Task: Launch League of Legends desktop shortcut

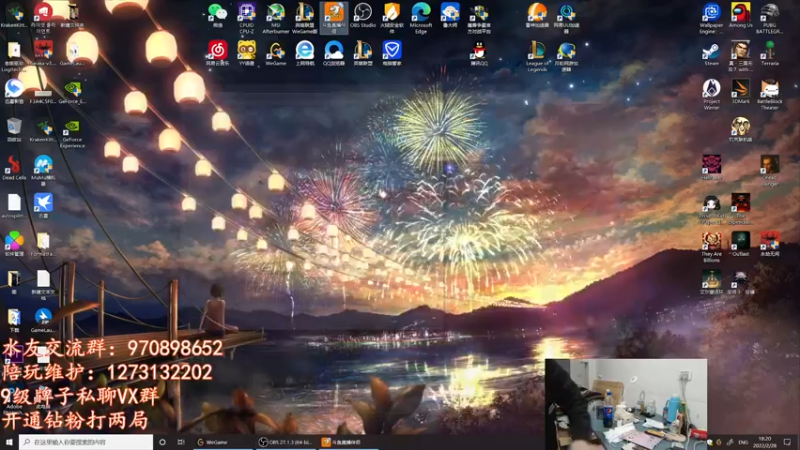Action: pos(537,56)
